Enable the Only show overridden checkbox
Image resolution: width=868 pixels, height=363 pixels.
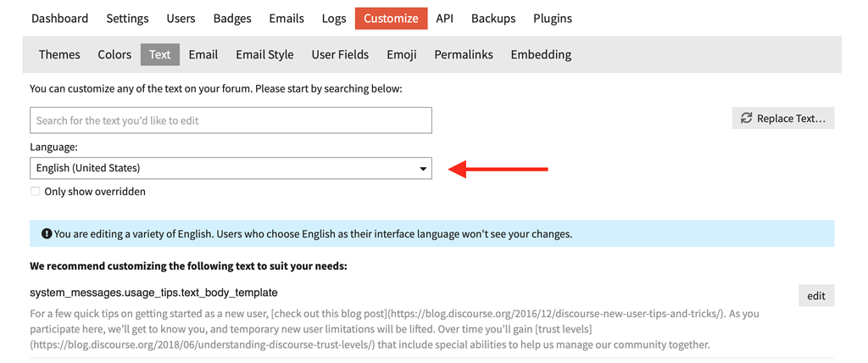point(36,192)
